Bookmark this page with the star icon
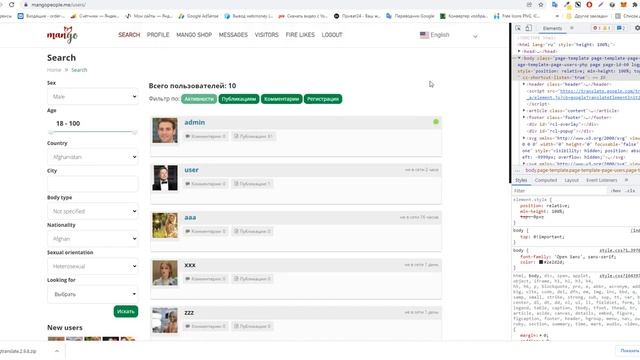Viewport: 640px width, 360px height. pyautogui.click(x=541, y=4)
